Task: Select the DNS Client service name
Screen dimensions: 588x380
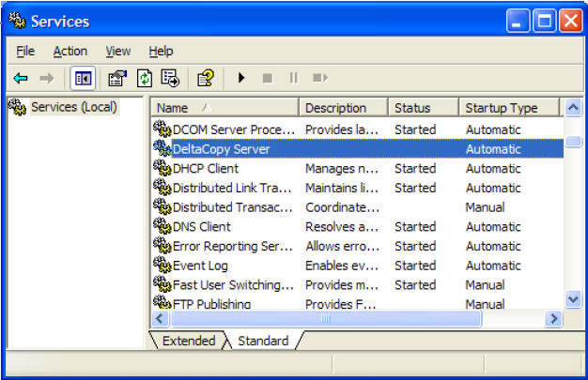Action: coord(202,227)
